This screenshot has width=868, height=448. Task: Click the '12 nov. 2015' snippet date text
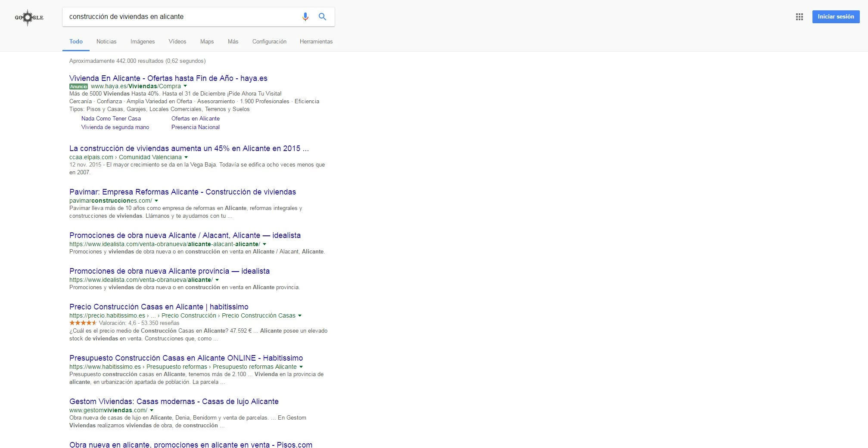pos(85,165)
